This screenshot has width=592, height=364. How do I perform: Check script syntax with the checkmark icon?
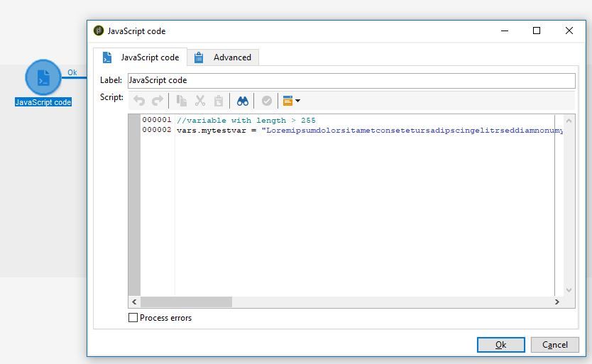267,101
